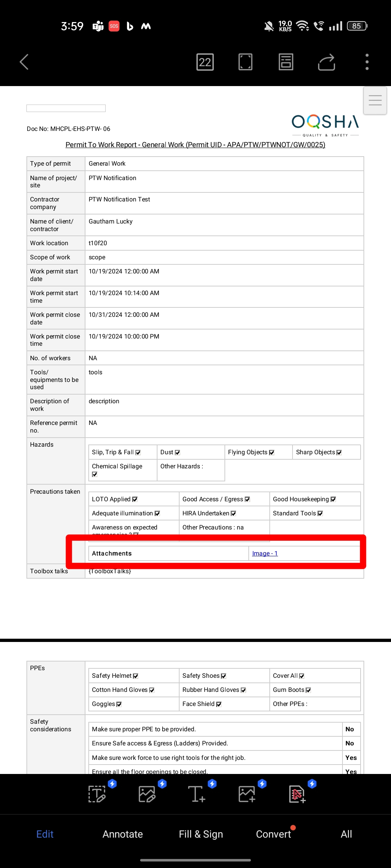Open the three-dot more options menu
Viewport: 391px width, 868px height.
tap(367, 62)
